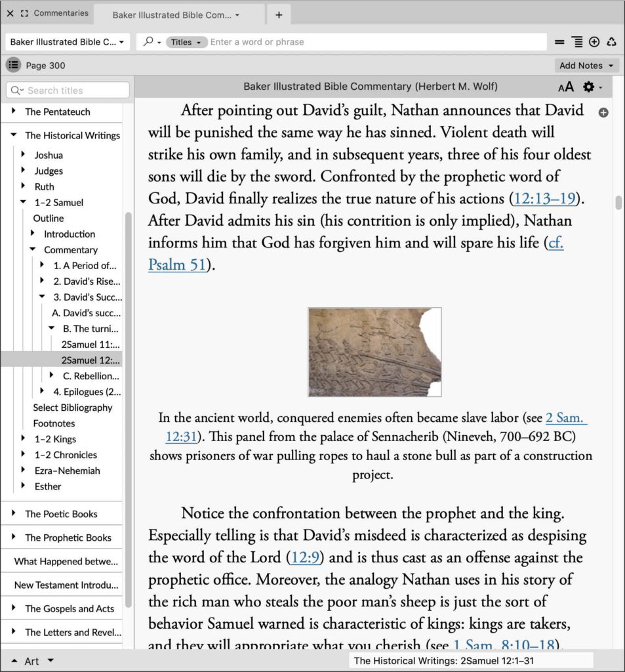
Task: Open the Add Notes dropdown
Action: click(586, 65)
